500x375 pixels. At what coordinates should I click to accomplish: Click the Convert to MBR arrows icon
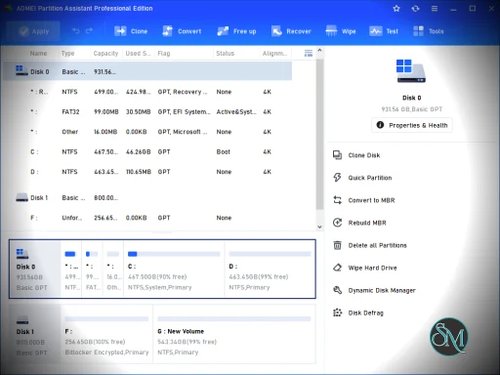(337, 200)
